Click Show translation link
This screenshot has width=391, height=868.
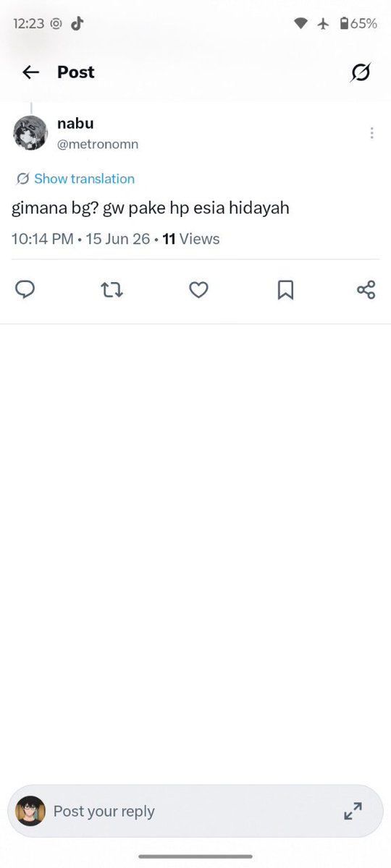tap(84, 179)
